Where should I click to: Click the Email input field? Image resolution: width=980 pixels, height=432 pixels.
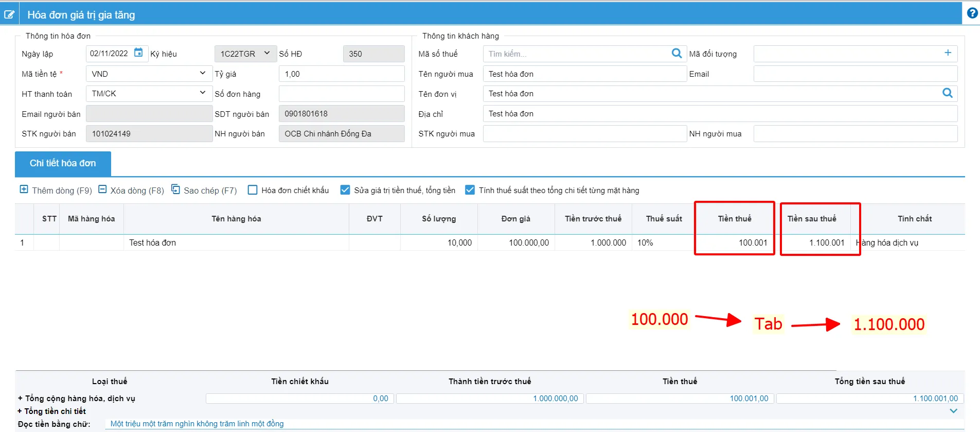point(856,74)
